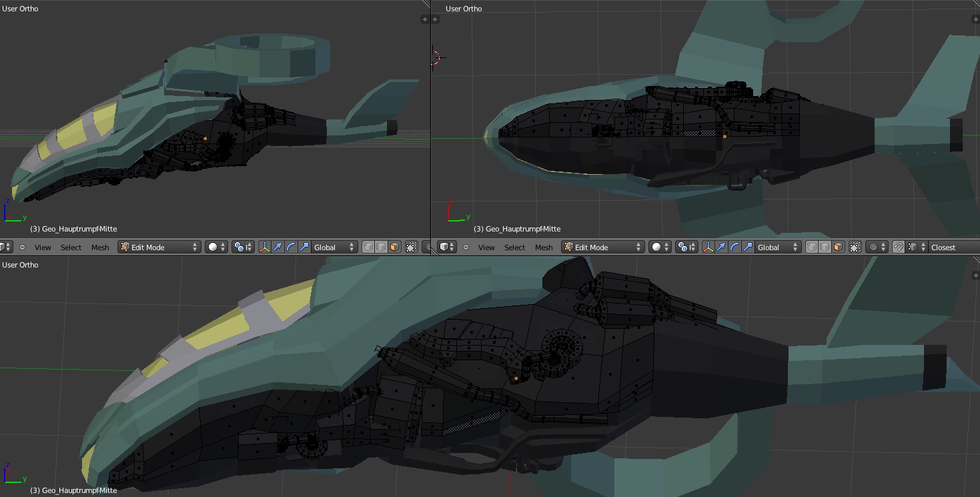Switch to face select mode in the top-left viewport
Viewport: 980px width, 497px height.
[394, 247]
